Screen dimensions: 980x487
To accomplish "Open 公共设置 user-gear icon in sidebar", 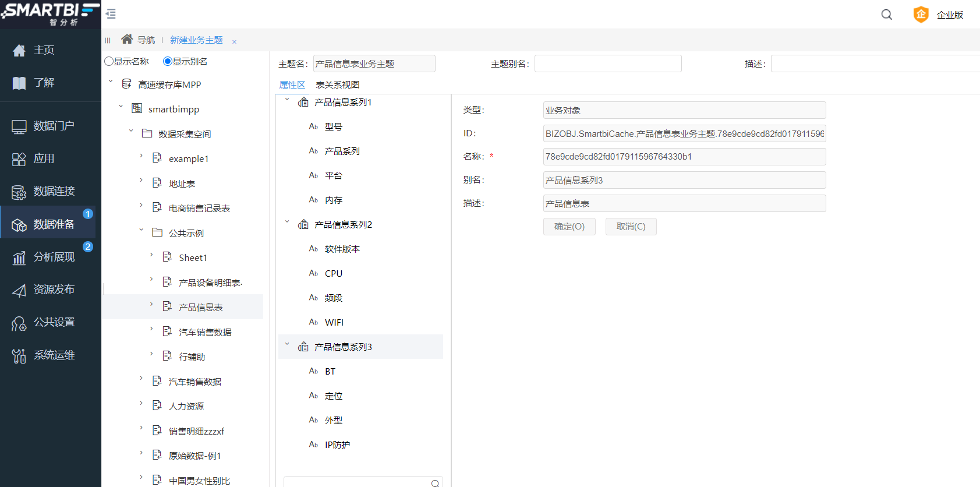I will [x=19, y=323].
